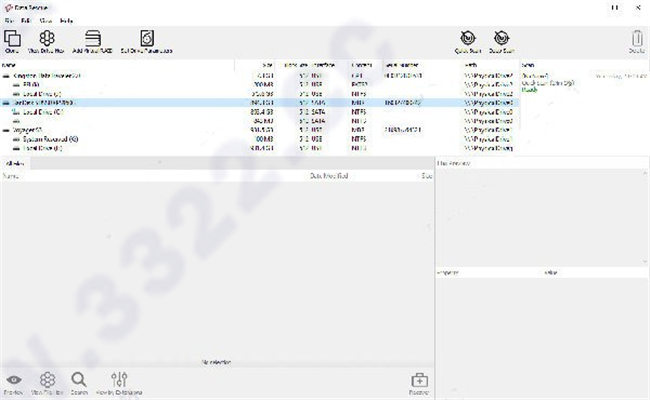The width and height of the screenshot is (650, 400).
Task: Click the Delete trash icon
Action: coord(637,39)
